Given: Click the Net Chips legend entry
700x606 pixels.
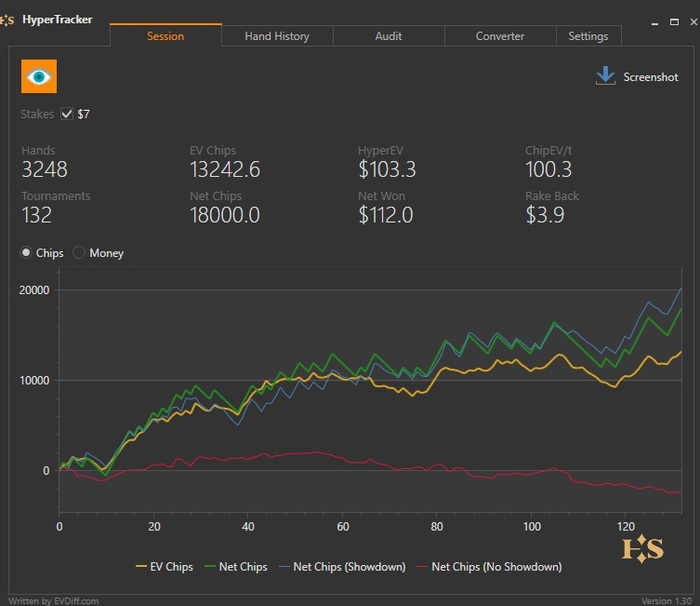Looking at the screenshot, I should pos(236,567).
